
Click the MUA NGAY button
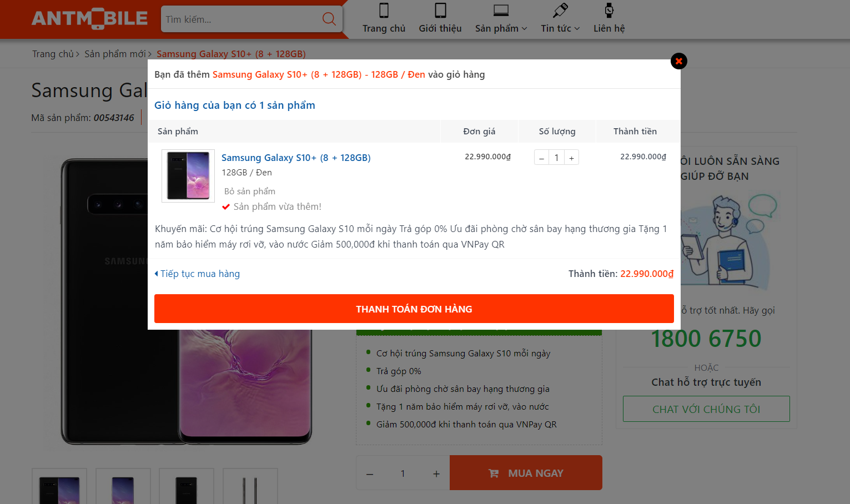point(526,473)
